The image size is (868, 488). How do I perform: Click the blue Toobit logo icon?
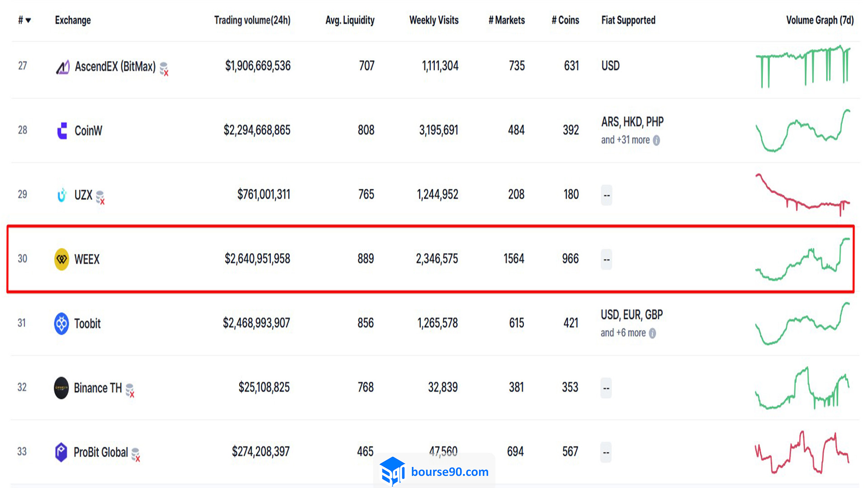pyautogui.click(x=61, y=324)
